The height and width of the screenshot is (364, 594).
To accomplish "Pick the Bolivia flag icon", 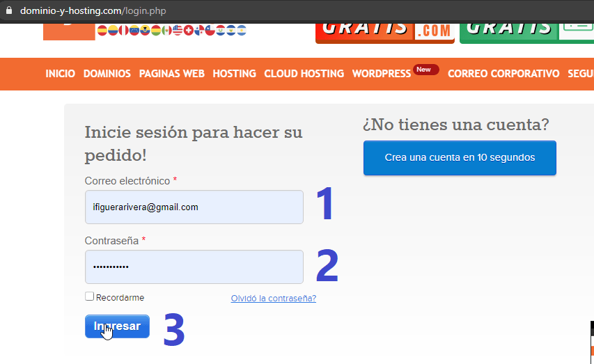I will 156,31.
